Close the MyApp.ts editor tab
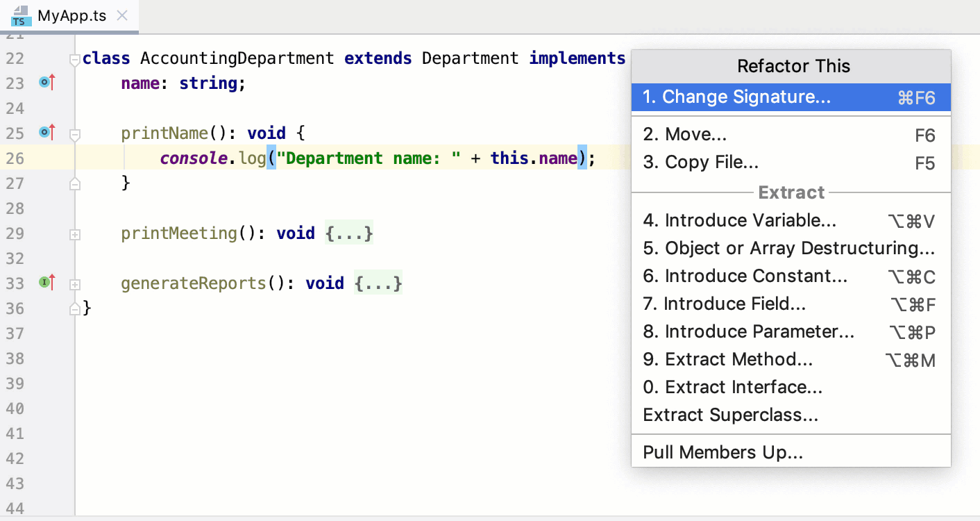980x521 pixels. (x=122, y=15)
